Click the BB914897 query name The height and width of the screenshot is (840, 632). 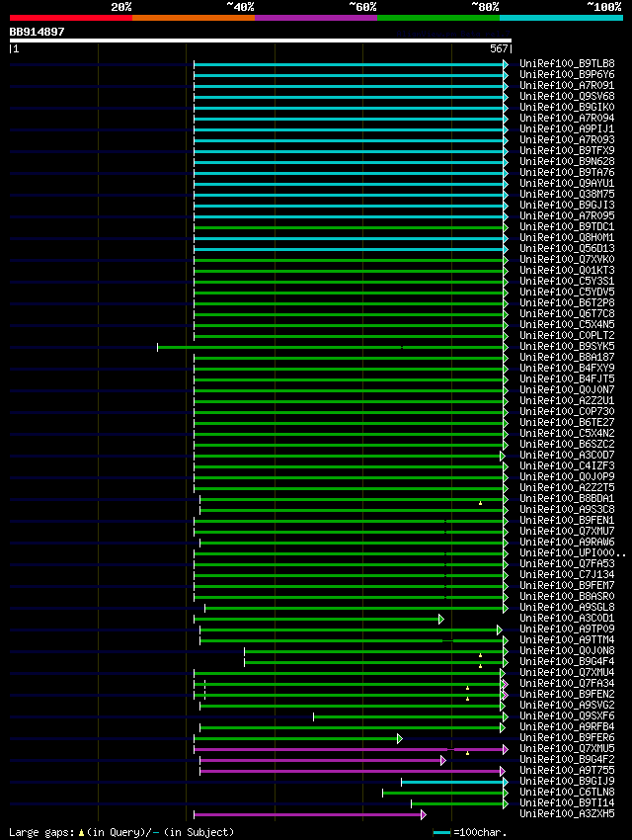(37, 33)
